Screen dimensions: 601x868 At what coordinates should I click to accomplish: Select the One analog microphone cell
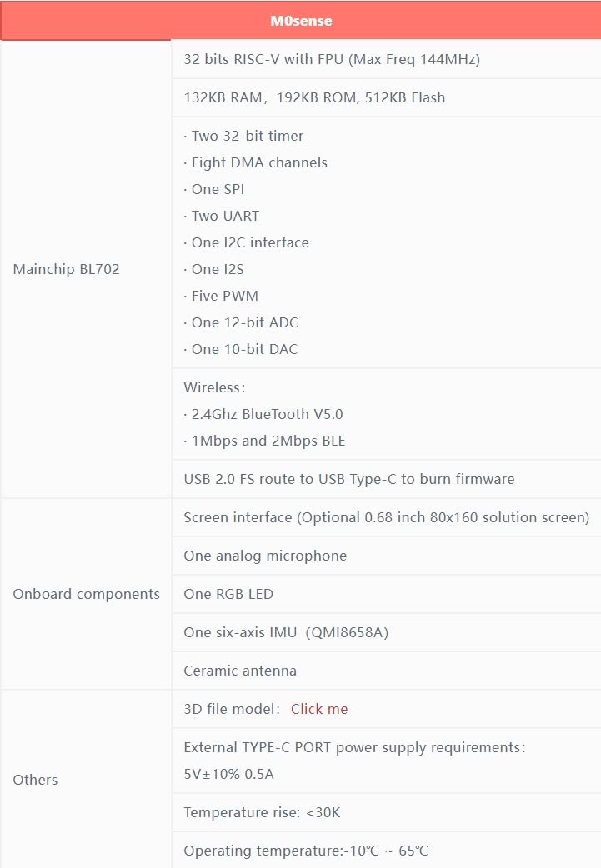(265, 556)
